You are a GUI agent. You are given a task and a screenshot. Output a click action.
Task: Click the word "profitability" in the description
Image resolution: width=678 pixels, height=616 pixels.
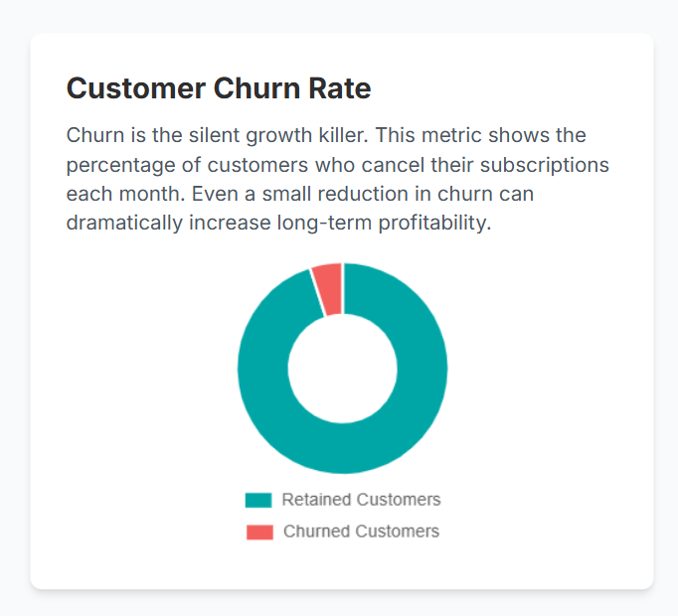(x=433, y=223)
